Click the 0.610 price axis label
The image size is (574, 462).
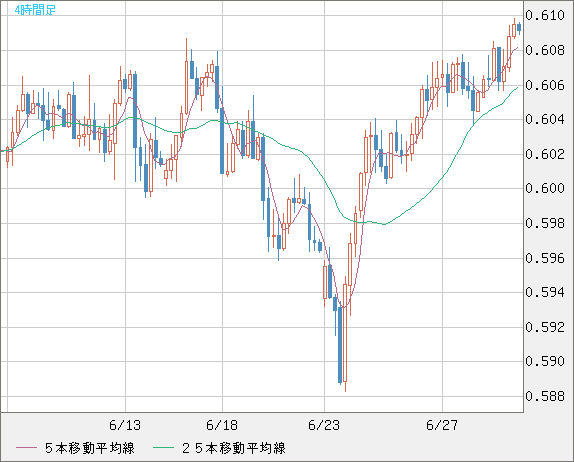545,15
